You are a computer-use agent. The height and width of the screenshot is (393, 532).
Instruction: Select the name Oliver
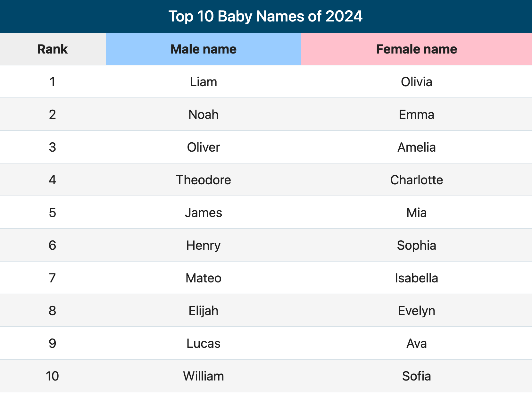click(x=204, y=147)
